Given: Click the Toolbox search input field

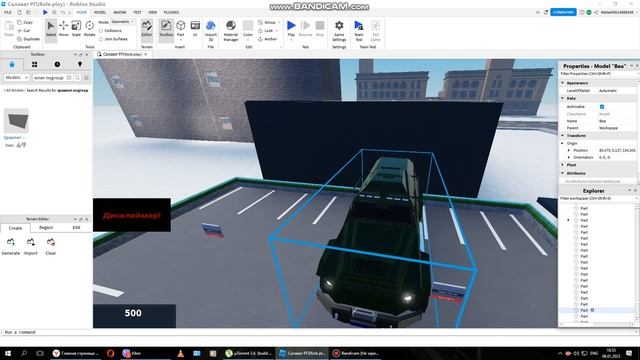Looking at the screenshot, I should (x=49, y=78).
